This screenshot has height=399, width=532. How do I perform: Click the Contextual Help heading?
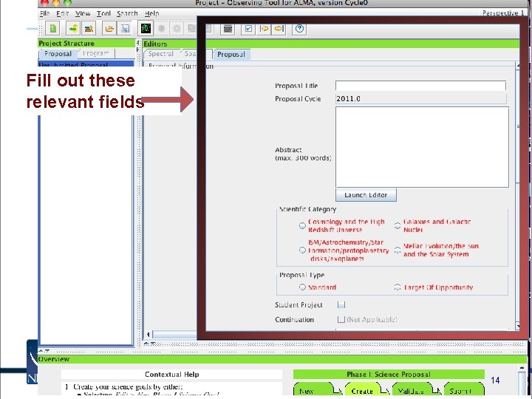[171, 374]
